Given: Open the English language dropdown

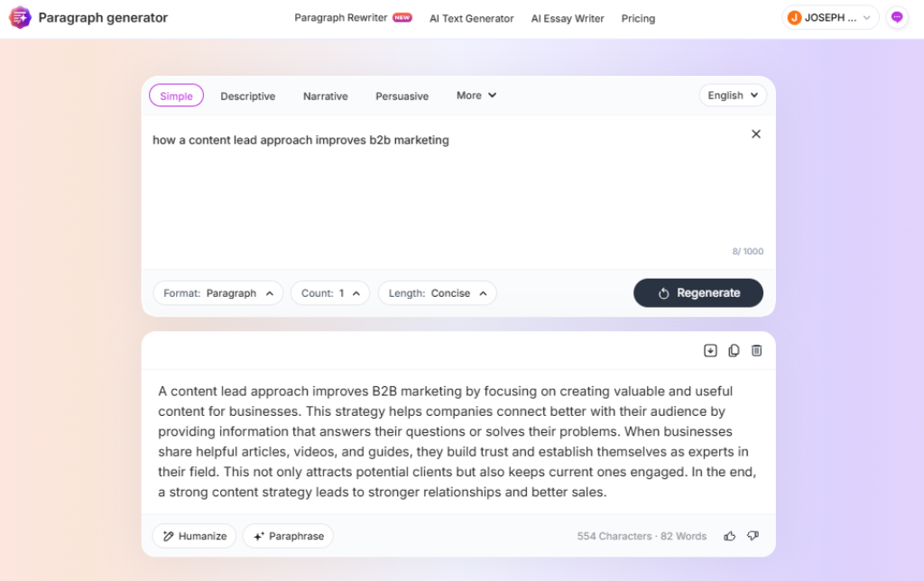Looking at the screenshot, I should [x=733, y=96].
